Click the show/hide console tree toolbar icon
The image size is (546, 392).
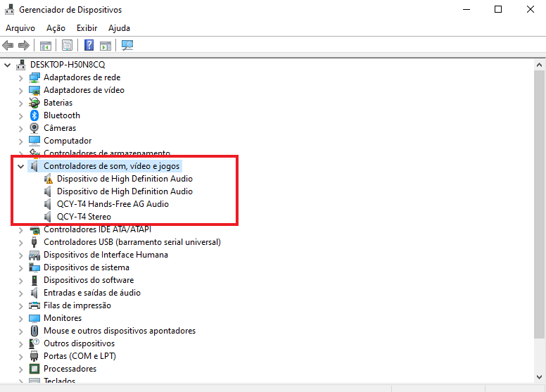46,45
